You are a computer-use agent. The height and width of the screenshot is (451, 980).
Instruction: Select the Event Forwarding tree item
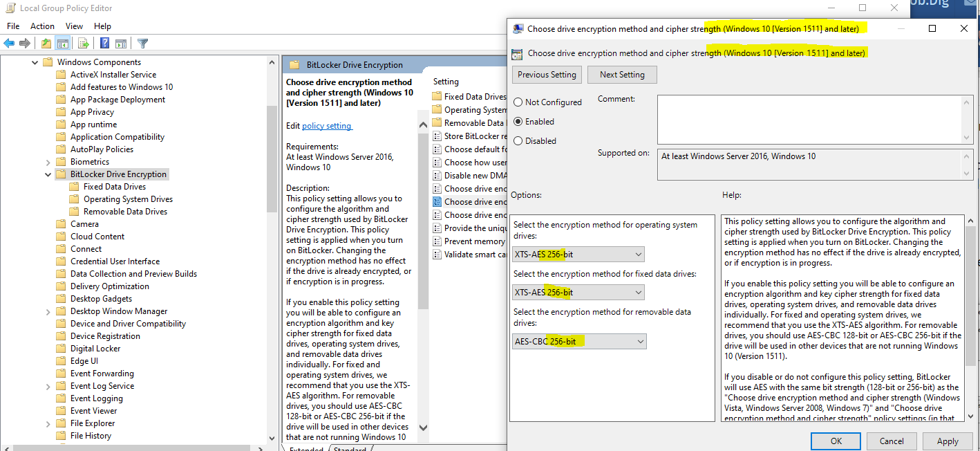click(102, 374)
